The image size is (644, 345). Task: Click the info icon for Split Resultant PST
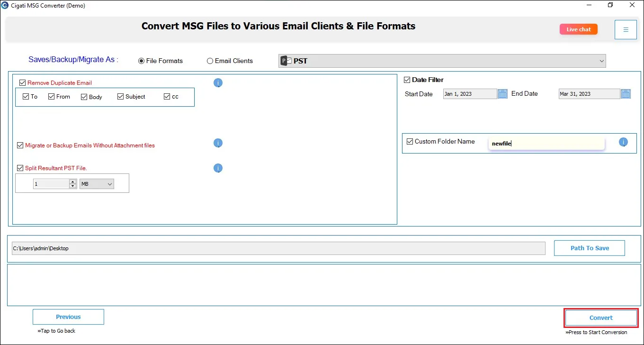pos(218,168)
